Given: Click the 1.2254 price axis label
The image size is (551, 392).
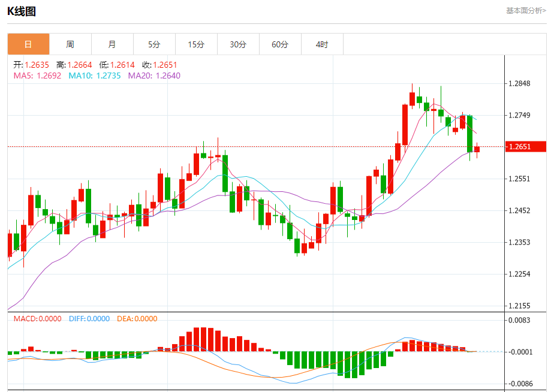Looking at the screenshot, I should point(519,274).
